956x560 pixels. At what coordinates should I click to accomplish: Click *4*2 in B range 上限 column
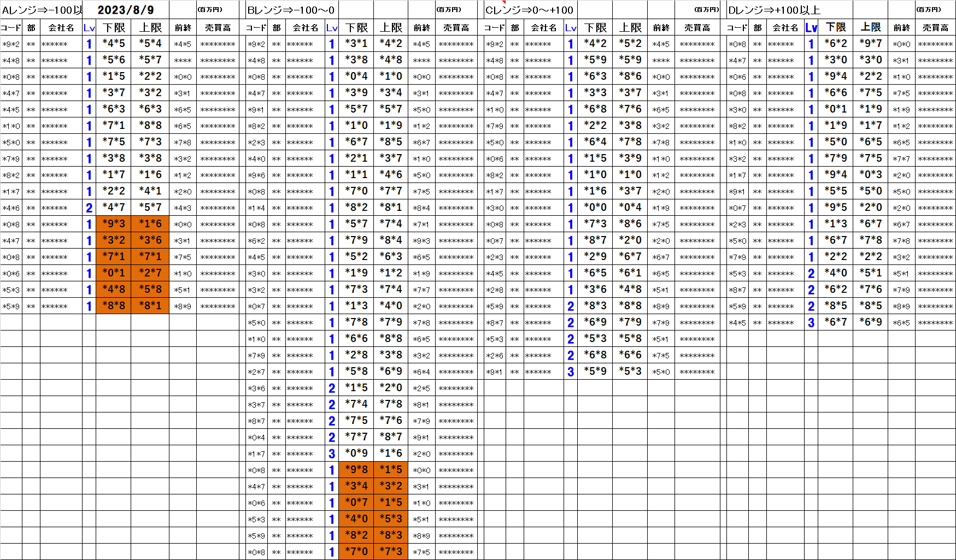391,44
